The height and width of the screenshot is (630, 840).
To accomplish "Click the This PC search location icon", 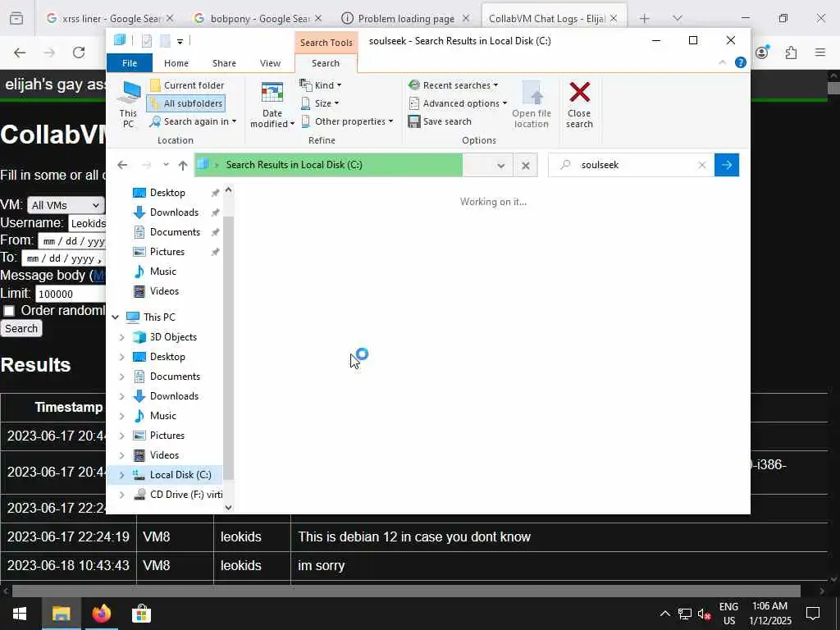I will [x=129, y=103].
